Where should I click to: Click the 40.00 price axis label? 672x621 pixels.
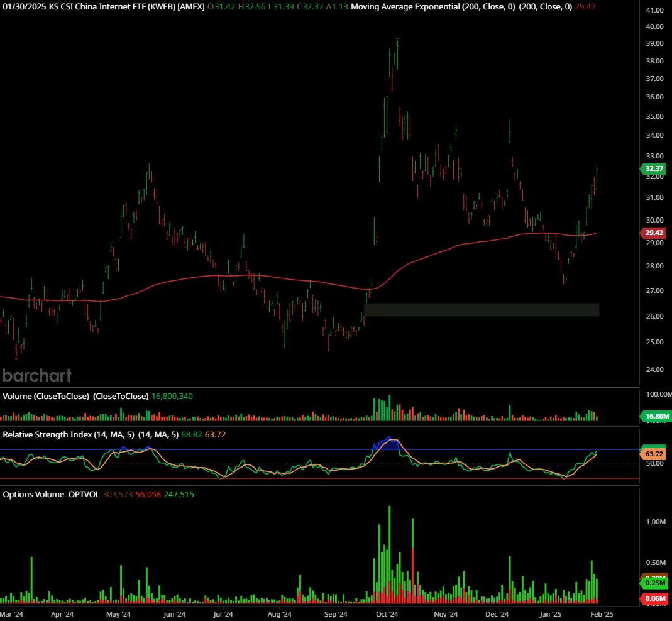pyautogui.click(x=654, y=26)
